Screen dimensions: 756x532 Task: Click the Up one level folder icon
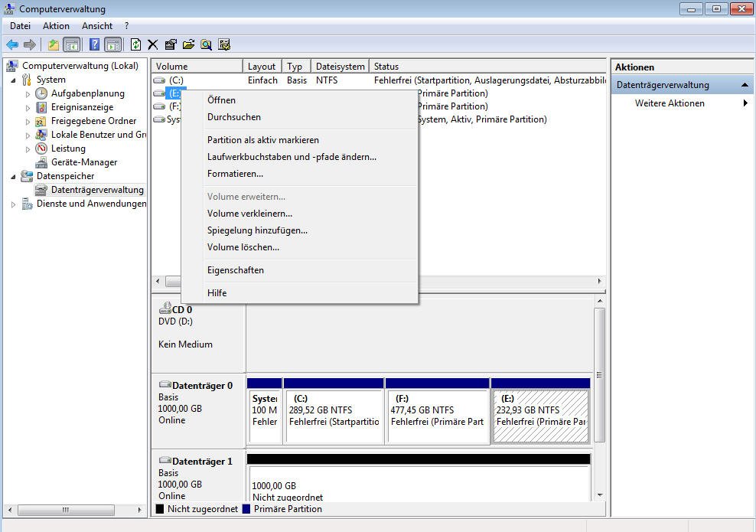tap(53, 45)
